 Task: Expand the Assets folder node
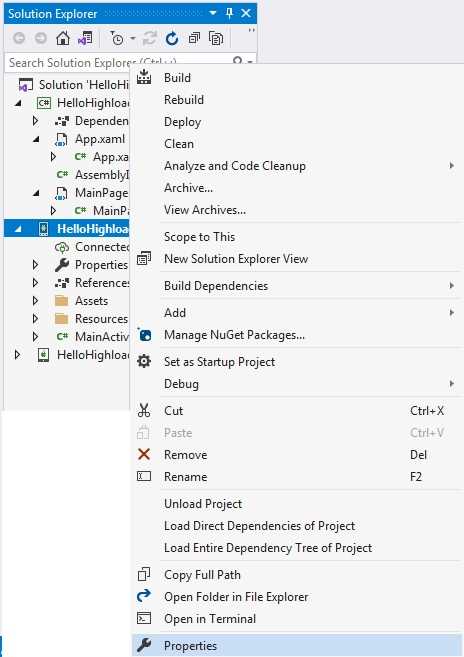click(36, 301)
